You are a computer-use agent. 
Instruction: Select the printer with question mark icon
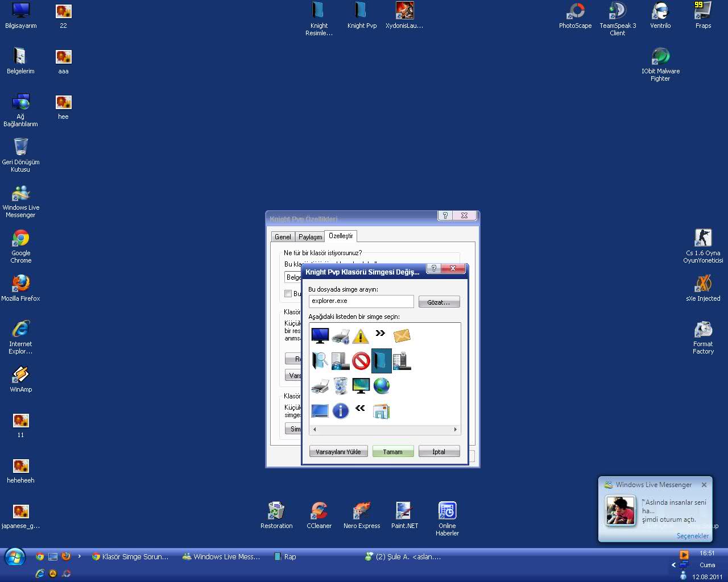click(x=340, y=335)
